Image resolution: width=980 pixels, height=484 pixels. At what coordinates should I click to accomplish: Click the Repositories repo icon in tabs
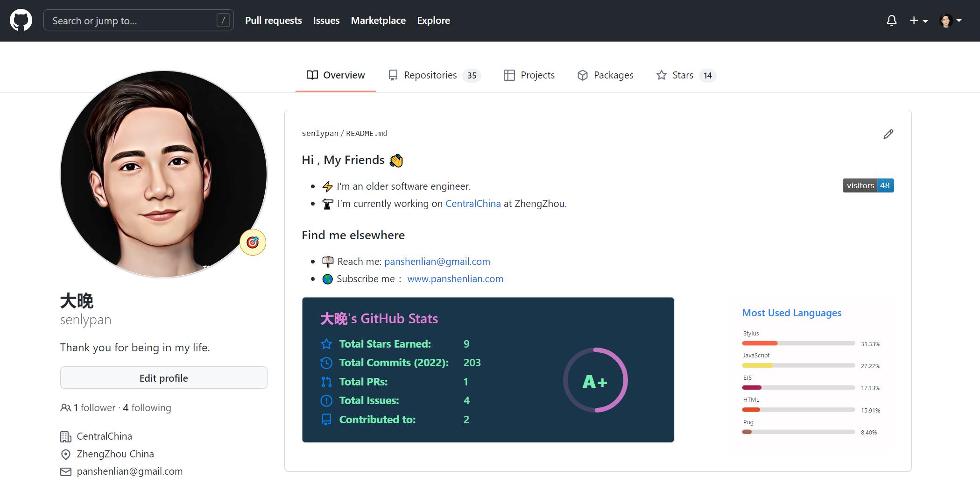point(393,75)
